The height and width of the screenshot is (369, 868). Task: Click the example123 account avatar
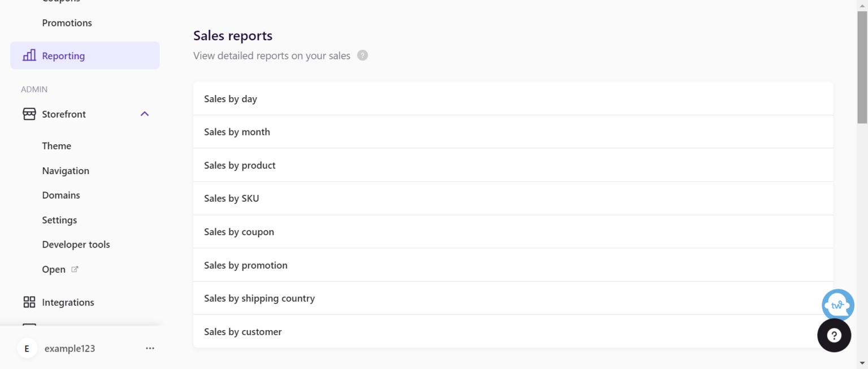[x=27, y=349]
